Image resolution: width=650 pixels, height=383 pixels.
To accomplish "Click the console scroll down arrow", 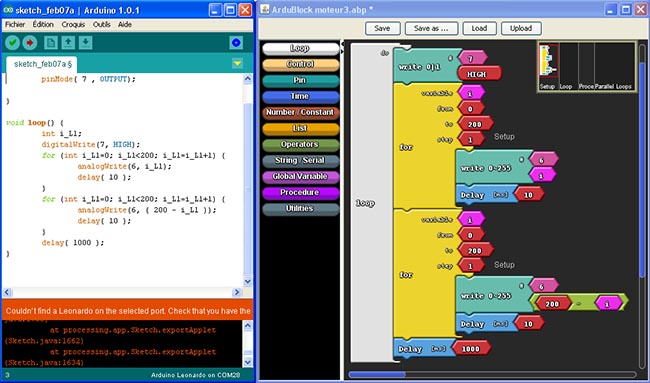I will click(247, 362).
